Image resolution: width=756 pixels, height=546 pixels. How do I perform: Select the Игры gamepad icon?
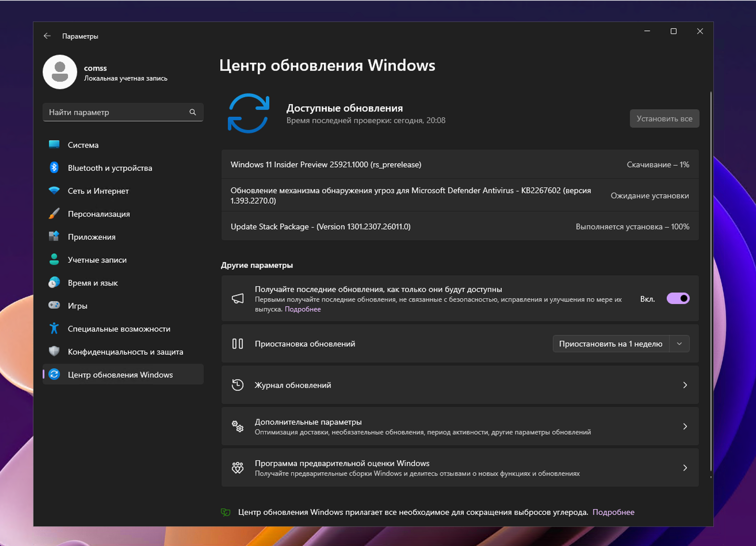(x=54, y=305)
